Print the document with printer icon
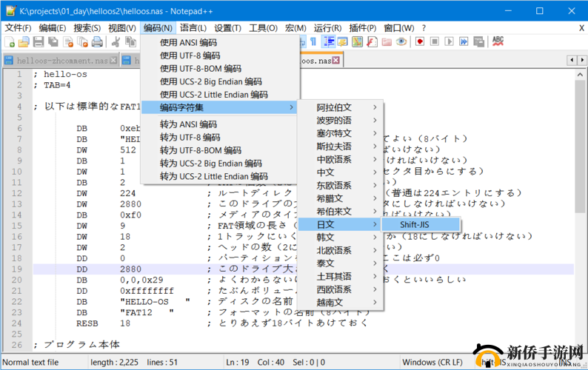 tap(97, 41)
